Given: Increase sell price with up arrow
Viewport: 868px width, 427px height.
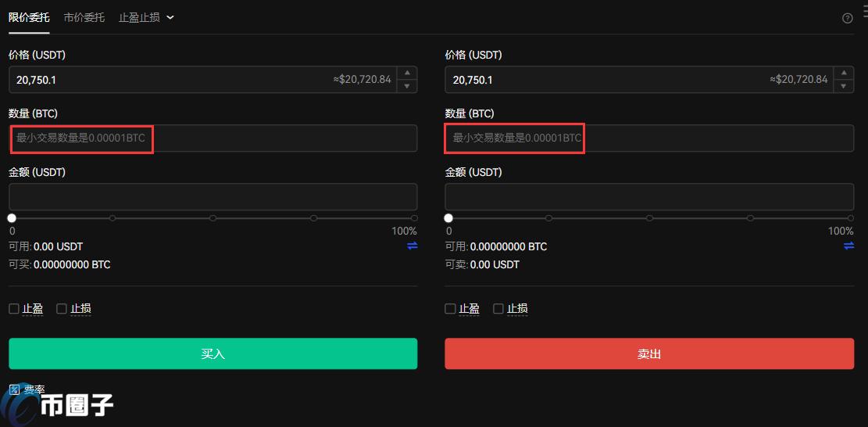Looking at the screenshot, I should [843, 73].
